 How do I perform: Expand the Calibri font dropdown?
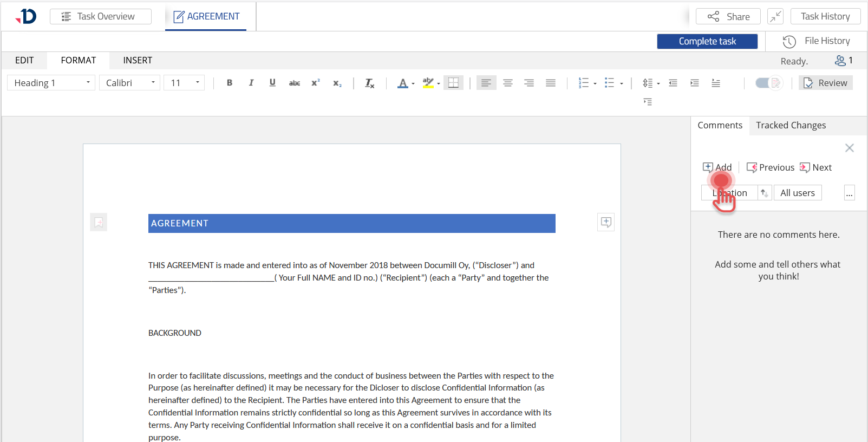tap(130, 83)
